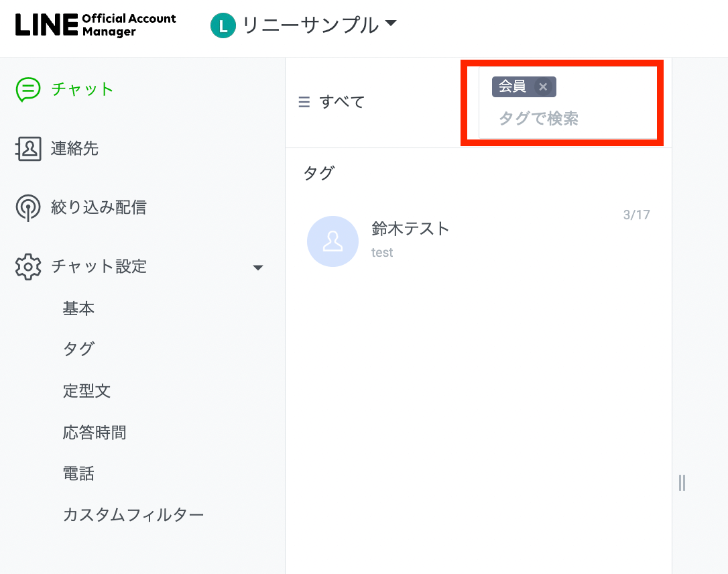Image resolution: width=728 pixels, height=574 pixels.
Task: Open the 電話 settings item
Action: pos(78,474)
